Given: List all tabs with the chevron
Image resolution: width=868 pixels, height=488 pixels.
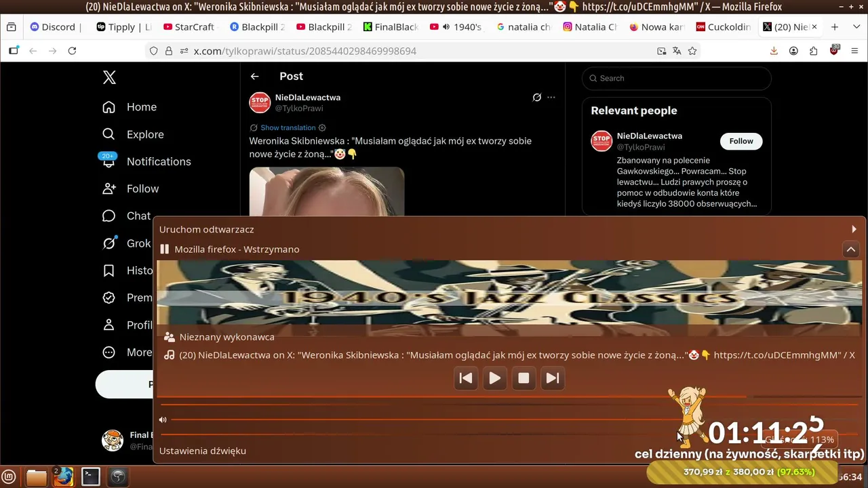Looking at the screenshot, I should click(x=856, y=27).
